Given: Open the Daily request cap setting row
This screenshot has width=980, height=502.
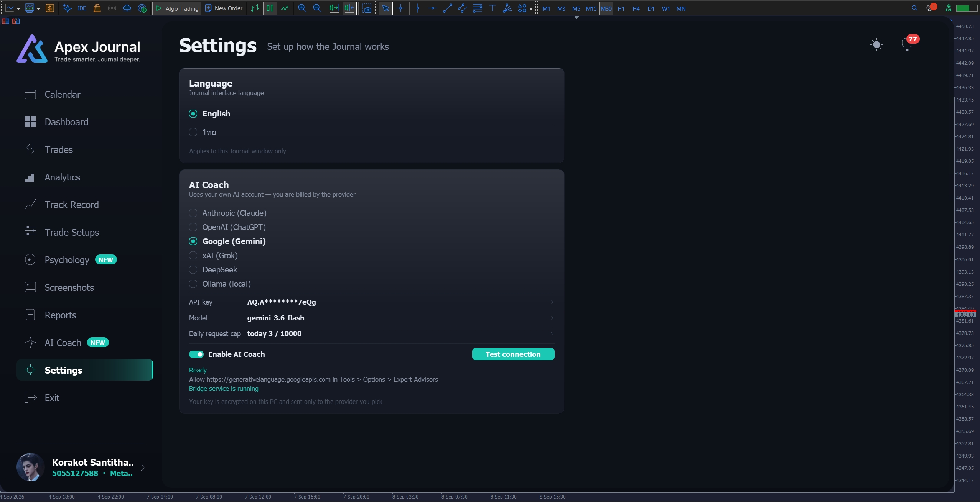Looking at the screenshot, I should 372,334.
